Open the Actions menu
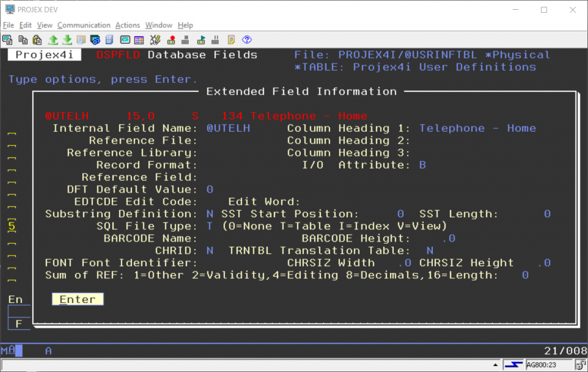 [127, 25]
